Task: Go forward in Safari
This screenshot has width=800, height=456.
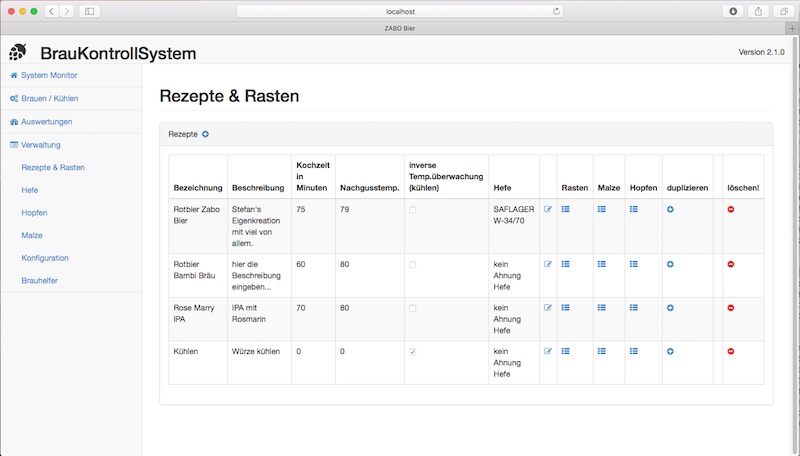Action: 67,11
